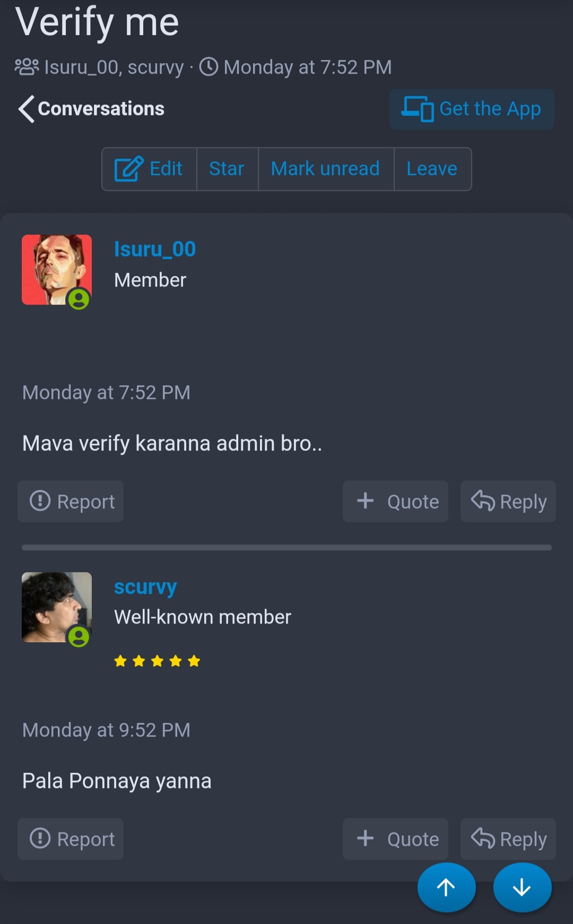Click the Monday at 9:52 PM timestamp
The width and height of the screenshot is (573, 924).
click(106, 730)
